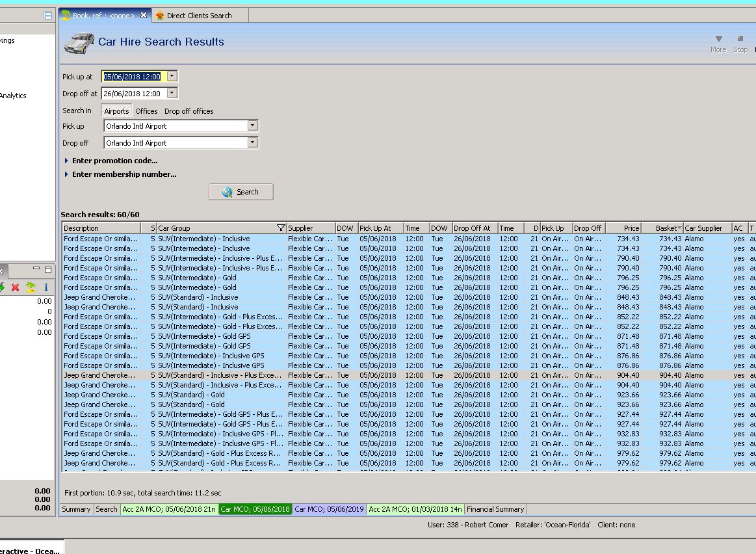Click the red X delete icon
The image size is (756, 554).
click(16, 287)
